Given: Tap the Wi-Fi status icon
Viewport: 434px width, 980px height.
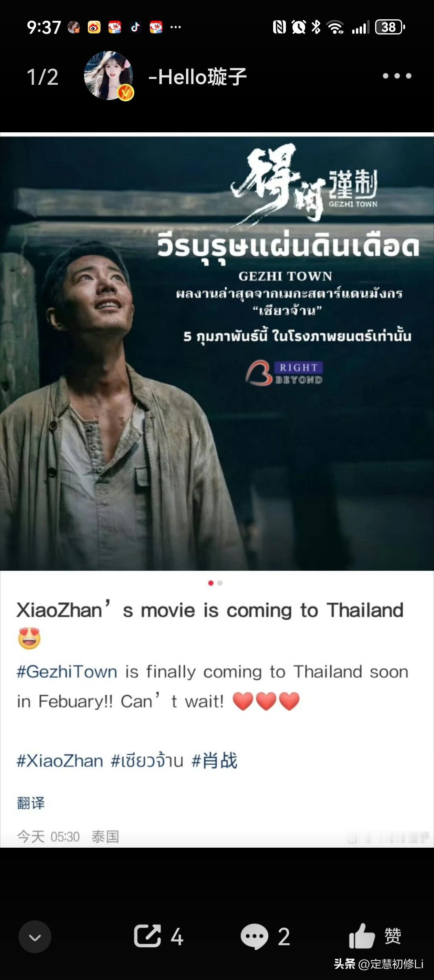Looking at the screenshot, I should 335,27.
